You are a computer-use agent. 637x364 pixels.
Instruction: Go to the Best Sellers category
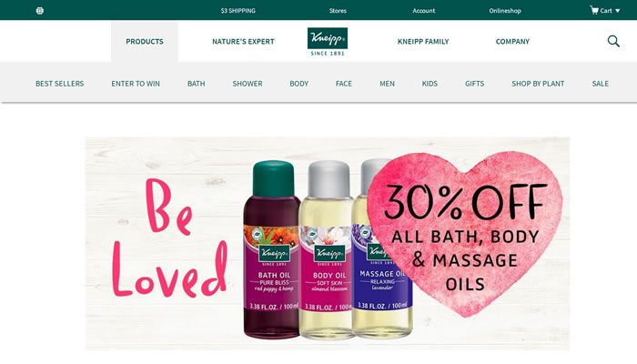[60, 84]
